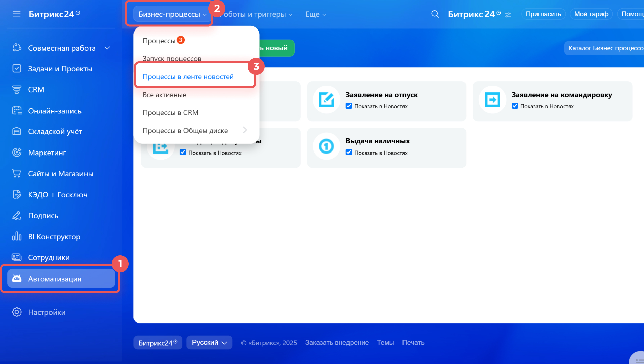Viewport: 644px width, 364px height.
Task: Open Каталог Бизнес процессов button
Action: (604, 48)
